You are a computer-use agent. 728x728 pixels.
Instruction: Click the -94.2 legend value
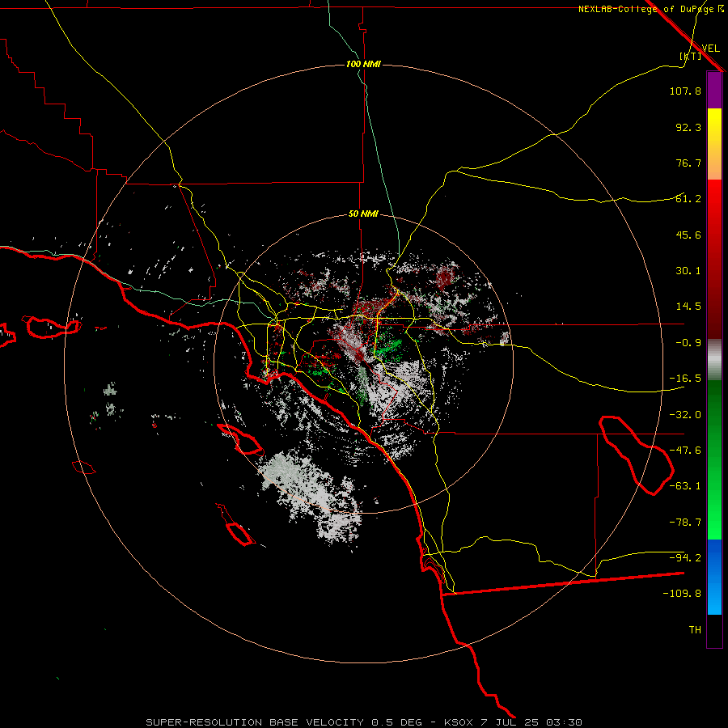[x=685, y=557]
